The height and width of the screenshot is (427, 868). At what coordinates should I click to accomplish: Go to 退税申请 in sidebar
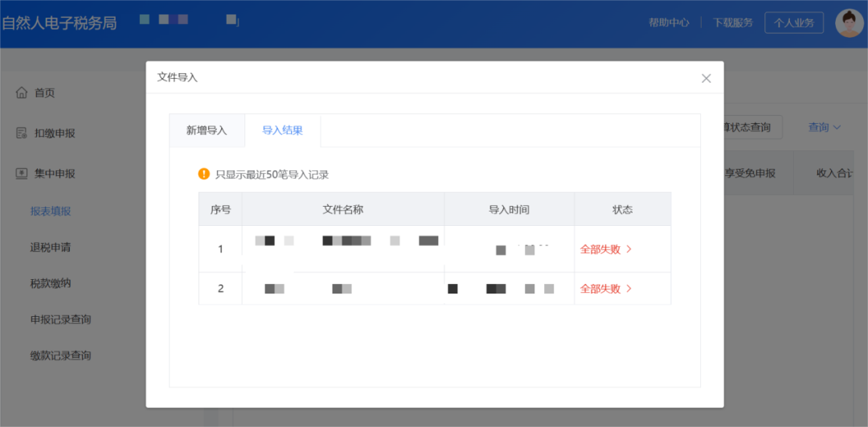(51, 247)
